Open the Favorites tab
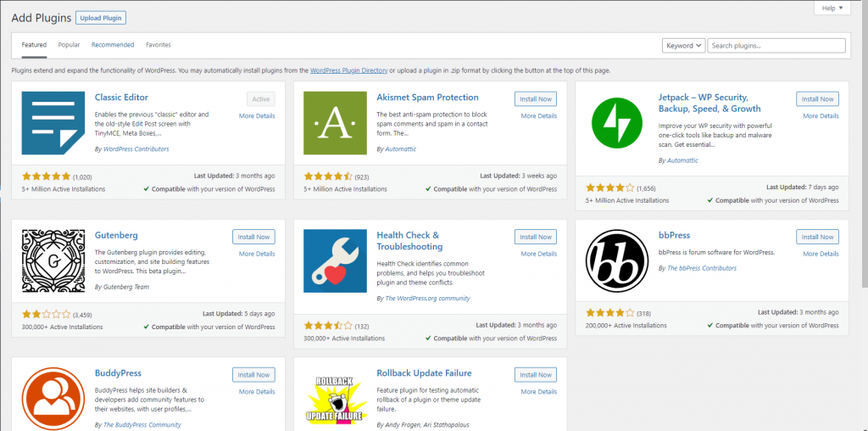Image resolution: width=868 pixels, height=431 pixels. 158,44
